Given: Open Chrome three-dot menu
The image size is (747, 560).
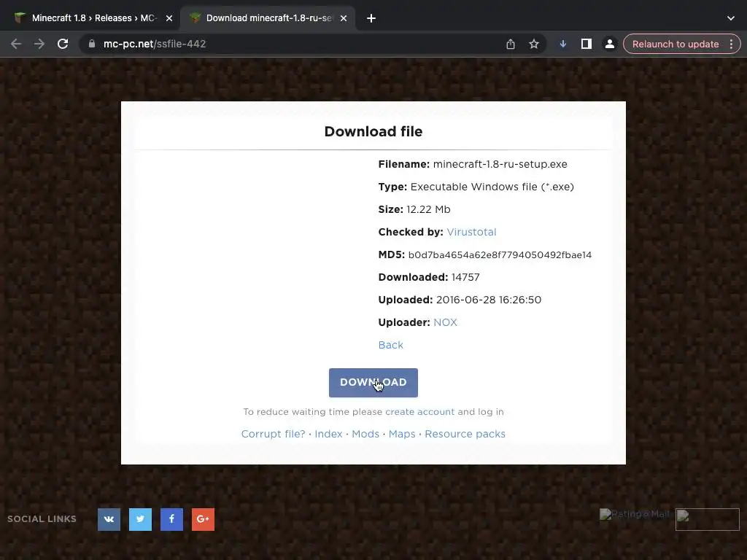Looking at the screenshot, I should 731,44.
